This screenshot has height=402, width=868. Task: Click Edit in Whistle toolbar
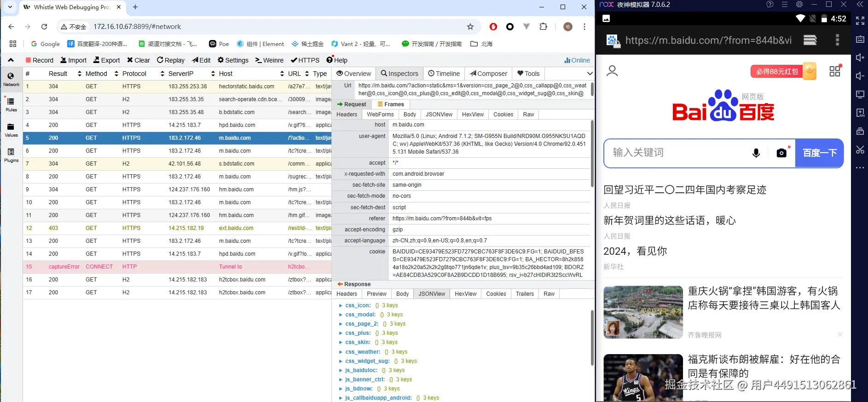[x=202, y=60]
